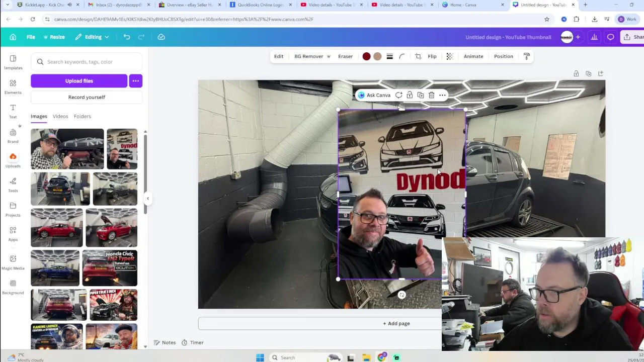Open the Text panel
The height and width of the screenshot is (362, 644).
(x=13, y=111)
